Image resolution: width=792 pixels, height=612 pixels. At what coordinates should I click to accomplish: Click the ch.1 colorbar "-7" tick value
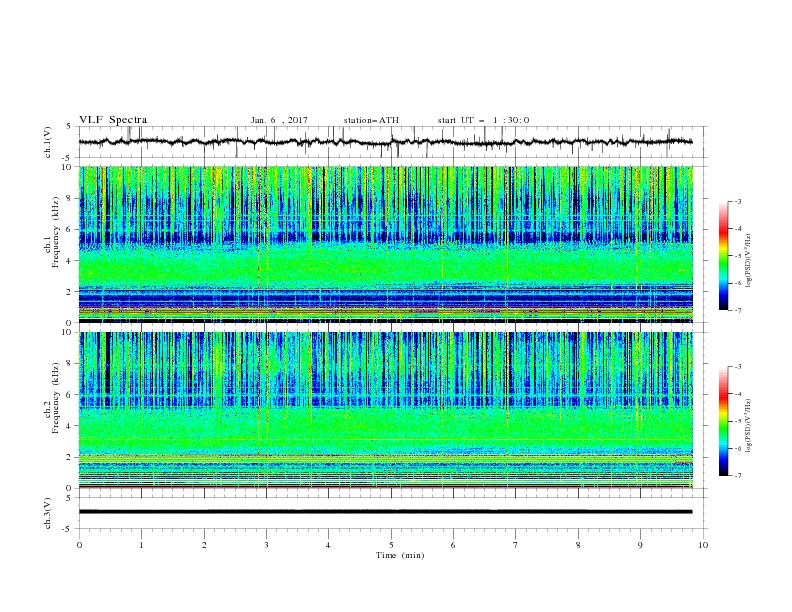point(738,310)
